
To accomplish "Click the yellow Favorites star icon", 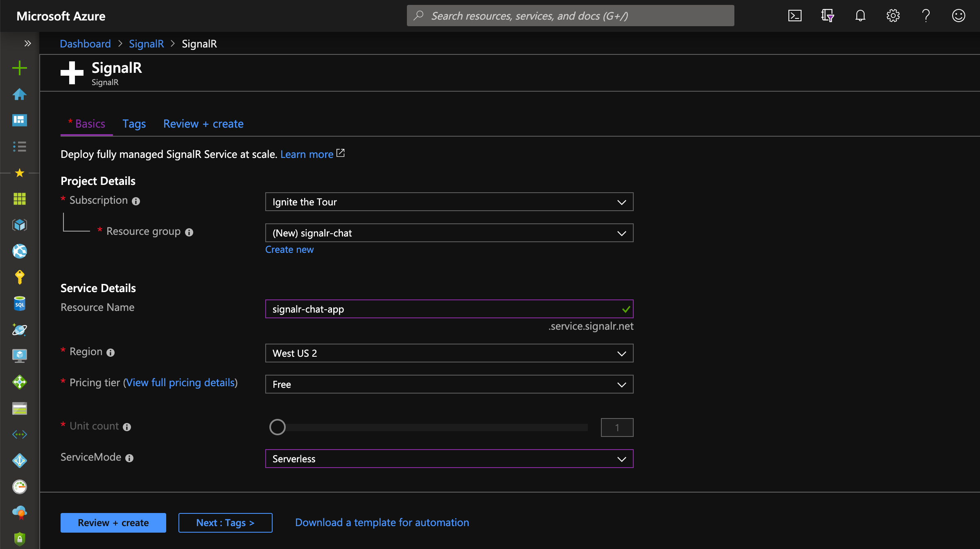I will [x=20, y=173].
